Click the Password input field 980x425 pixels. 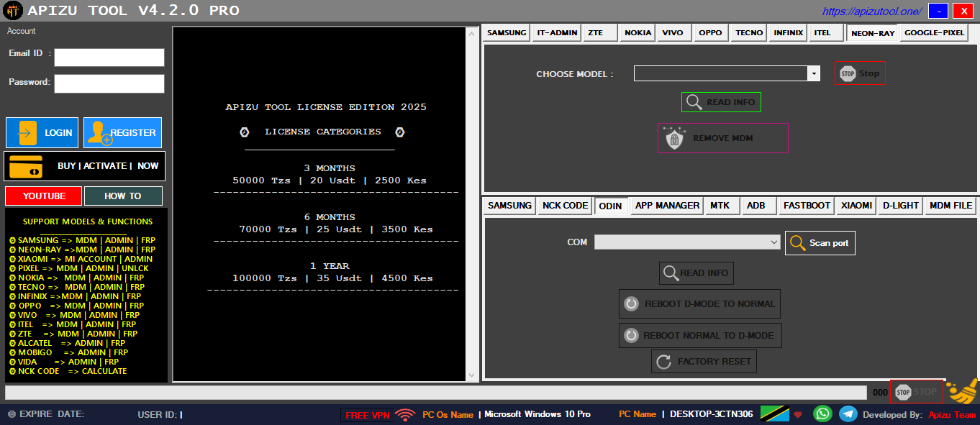pos(109,83)
